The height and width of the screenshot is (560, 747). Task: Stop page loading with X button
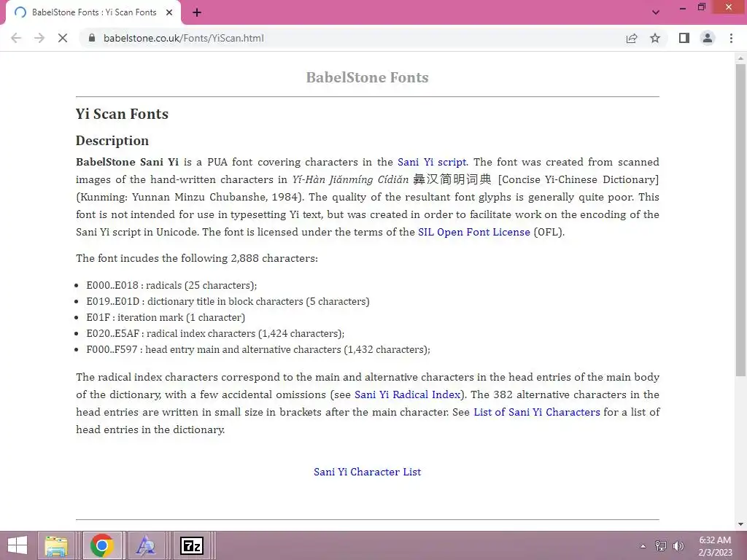pos(63,38)
